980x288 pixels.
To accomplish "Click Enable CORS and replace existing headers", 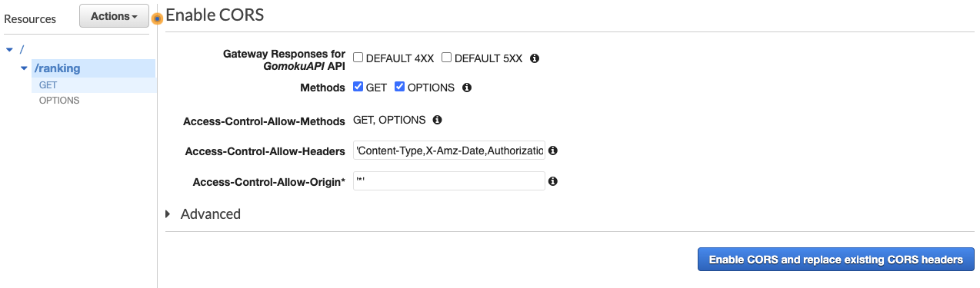I will click(x=836, y=260).
